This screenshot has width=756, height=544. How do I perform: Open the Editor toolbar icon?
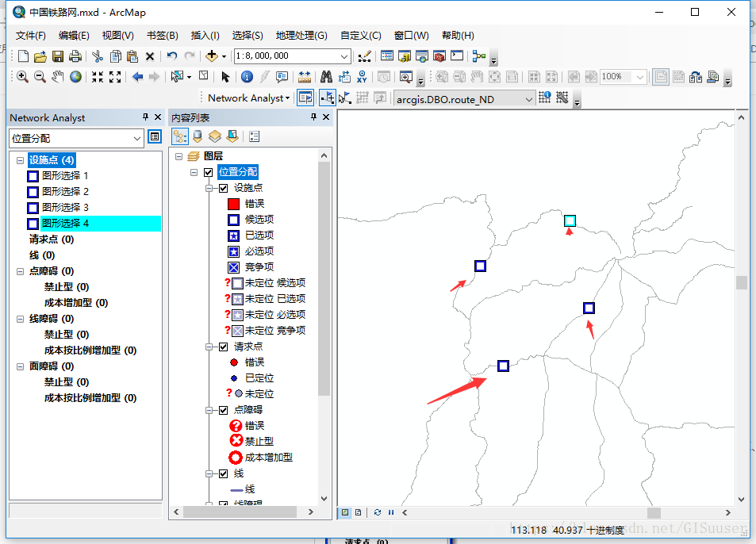pos(364,56)
